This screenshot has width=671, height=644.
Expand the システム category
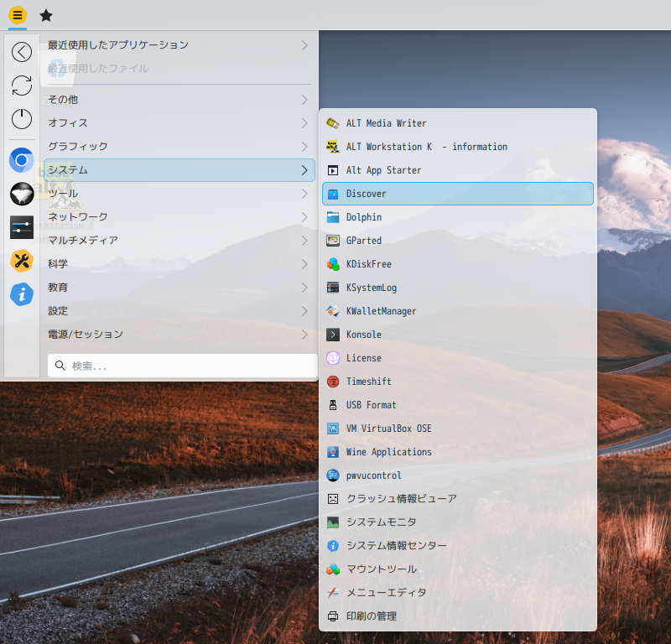pyautogui.click(x=179, y=170)
